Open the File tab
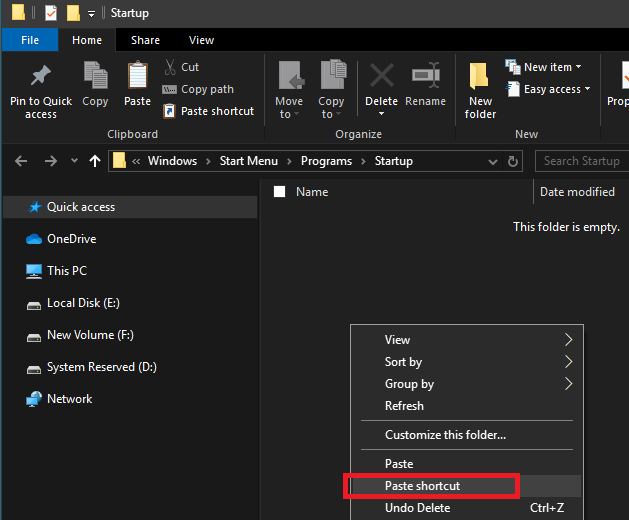The height and width of the screenshot is (520, 629). (30, 40)
